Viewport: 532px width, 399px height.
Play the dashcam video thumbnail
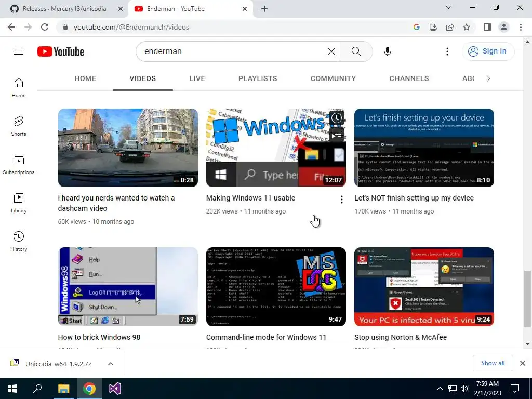click(128, 148)
